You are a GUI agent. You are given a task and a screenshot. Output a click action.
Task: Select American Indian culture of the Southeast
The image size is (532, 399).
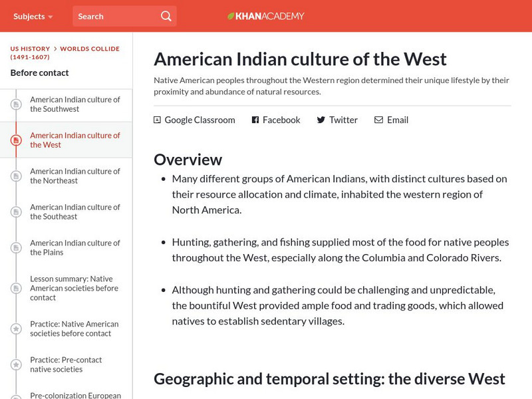[x=75, y=212]
